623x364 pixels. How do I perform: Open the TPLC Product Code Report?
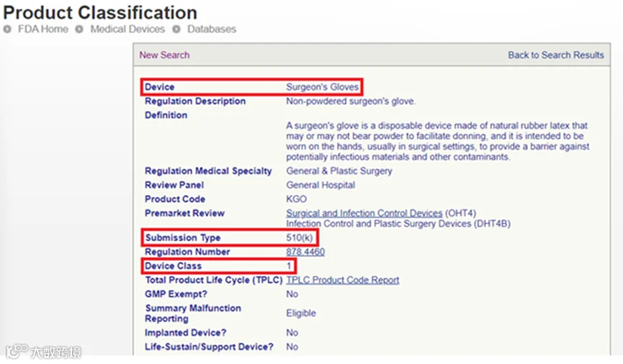[343, 280]
